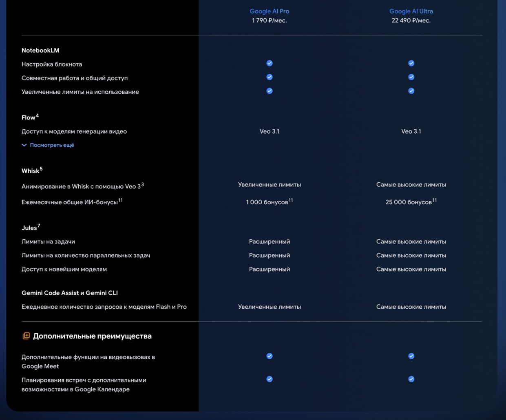Click Ultra checkmark for 'Совместная работа и общий доступ'
506x420 pixels.
click(x=411, y=77)
